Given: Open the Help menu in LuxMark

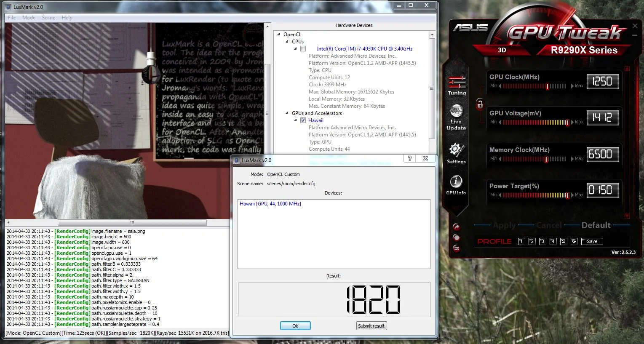Looking at the screenshot, I should [x=67, y=18].
